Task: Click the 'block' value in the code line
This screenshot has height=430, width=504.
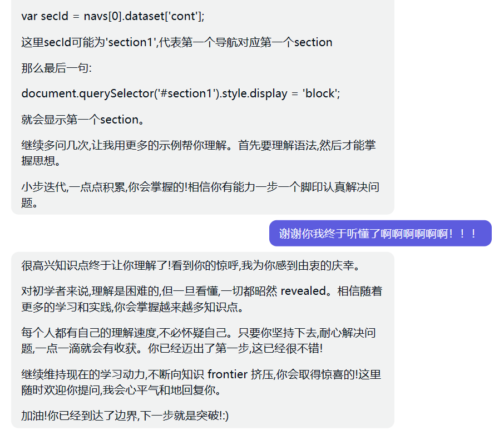Action: coord(319,93)
